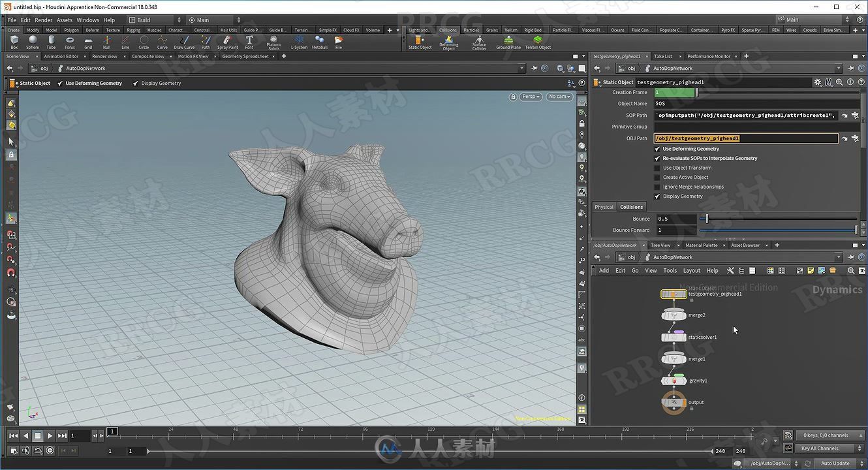Select the staticsolver1 node

[x=673, y=337]
